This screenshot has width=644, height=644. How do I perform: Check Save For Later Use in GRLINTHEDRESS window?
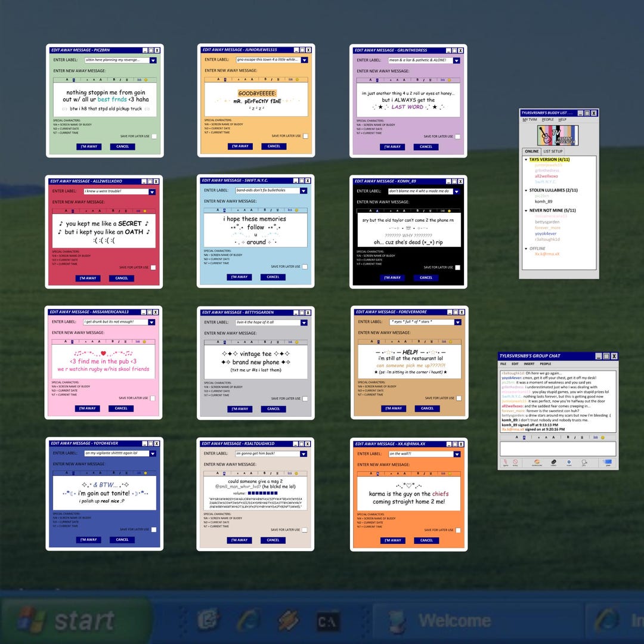(458, 137)
